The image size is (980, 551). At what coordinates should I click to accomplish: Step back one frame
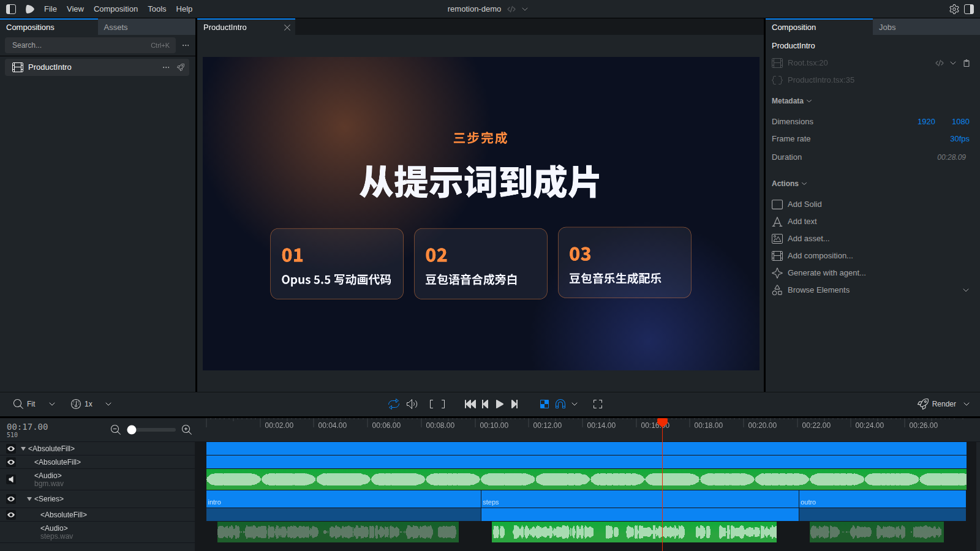(485, 404)
